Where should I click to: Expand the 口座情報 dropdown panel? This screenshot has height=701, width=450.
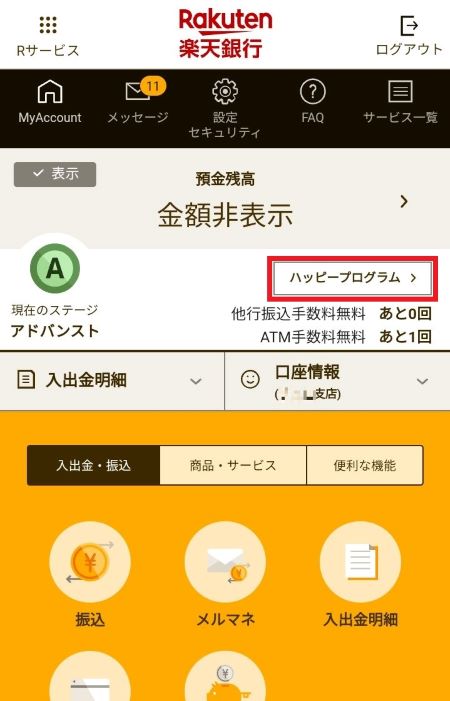pos(337,381)
